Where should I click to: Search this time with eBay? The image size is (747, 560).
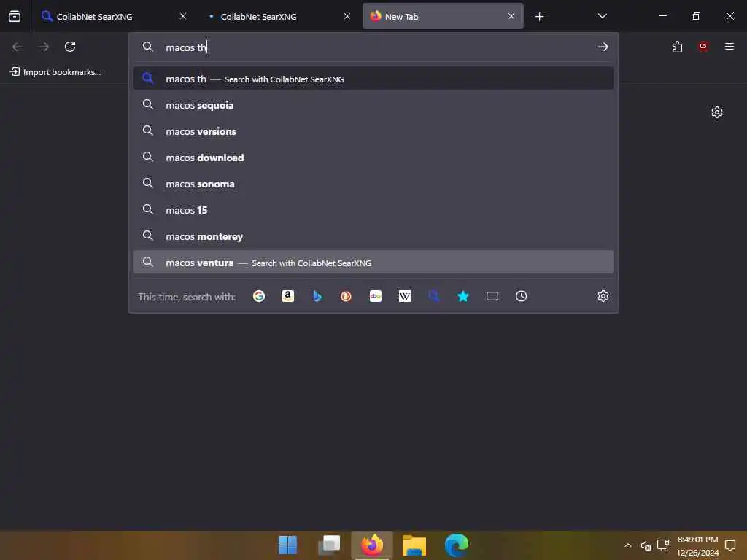click(376, 296)
